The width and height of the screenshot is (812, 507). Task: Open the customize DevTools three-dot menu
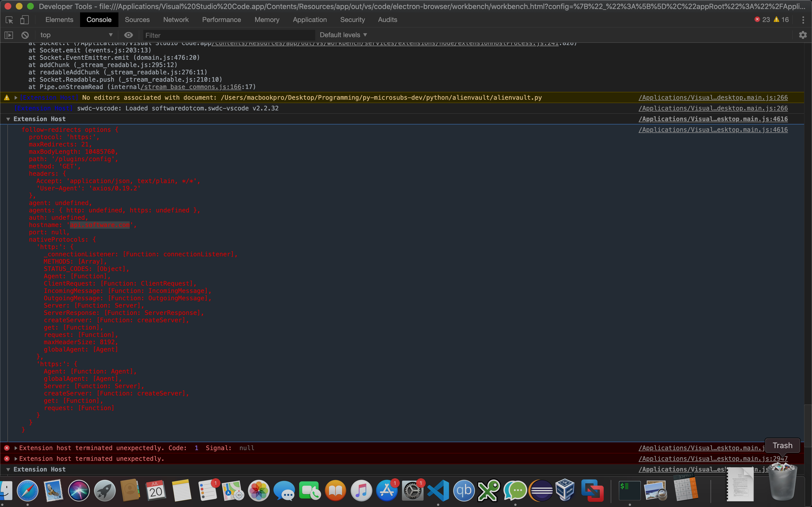point(803,20)
